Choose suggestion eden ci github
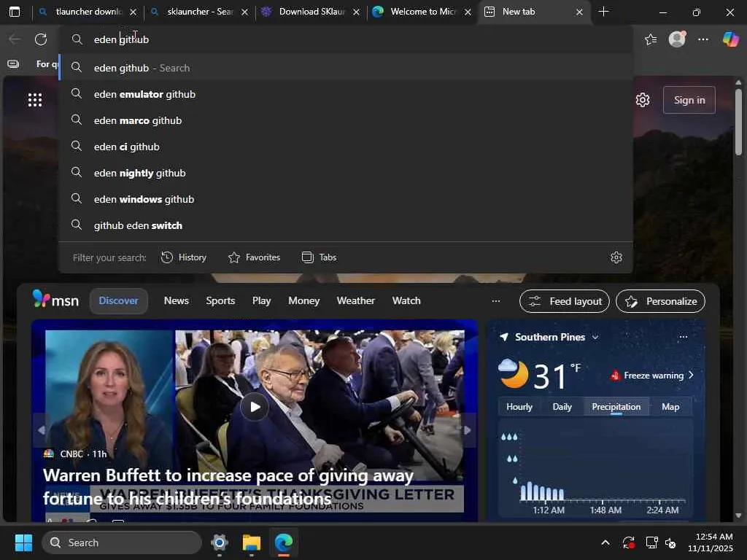 pyautogui.click(x=346, y=147)
